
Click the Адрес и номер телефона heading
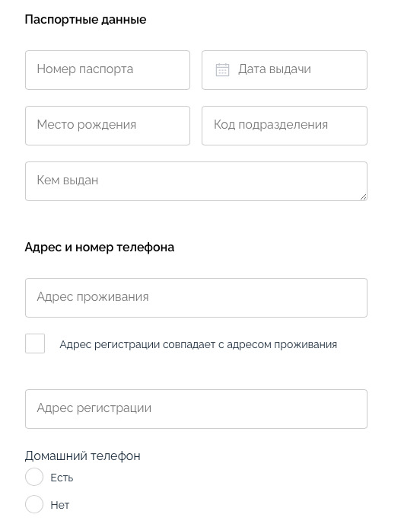[100, 248]
